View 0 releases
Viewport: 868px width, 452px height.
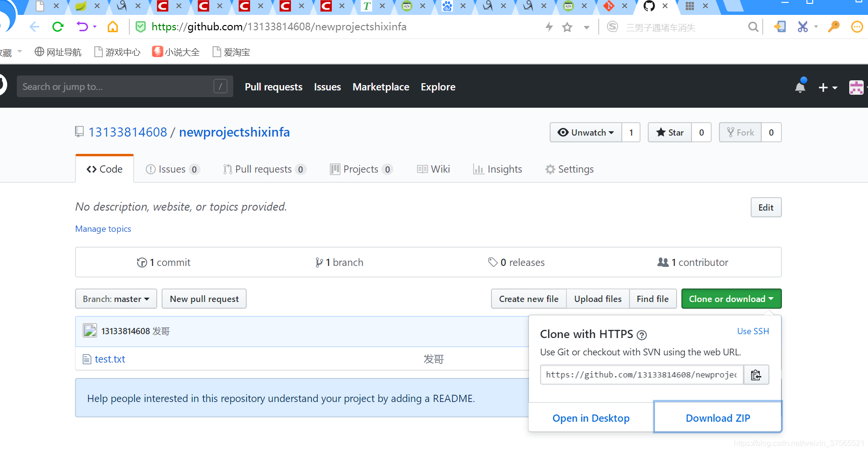point(516,263)
